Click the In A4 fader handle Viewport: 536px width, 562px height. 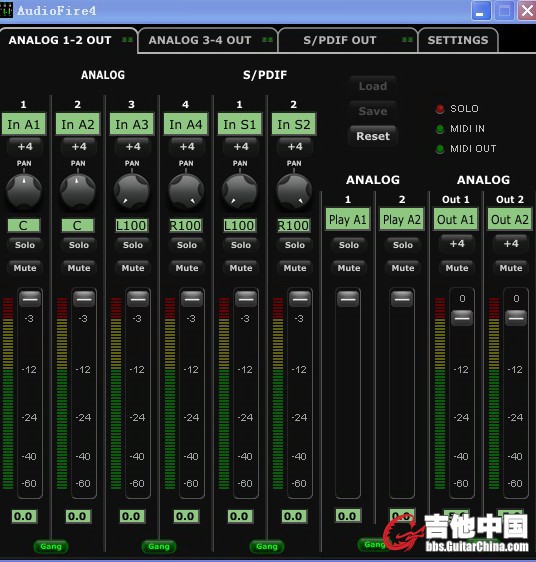tap(192, 299)
